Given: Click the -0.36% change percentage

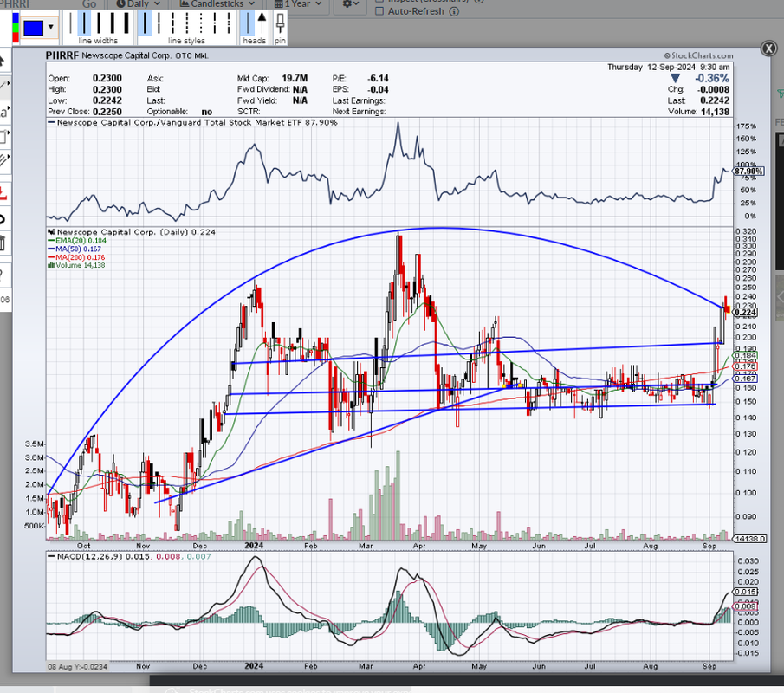Looking at the screenshot, I should 711,79.
